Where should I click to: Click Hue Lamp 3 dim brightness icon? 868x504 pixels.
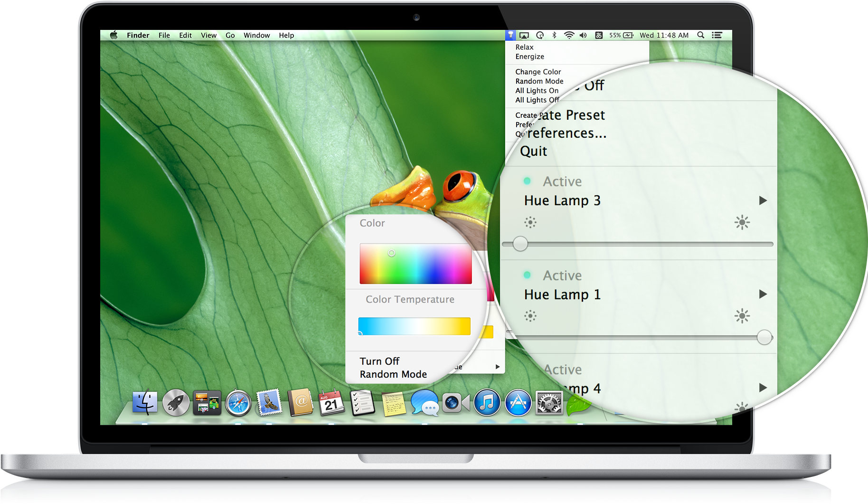click(530, 222)
